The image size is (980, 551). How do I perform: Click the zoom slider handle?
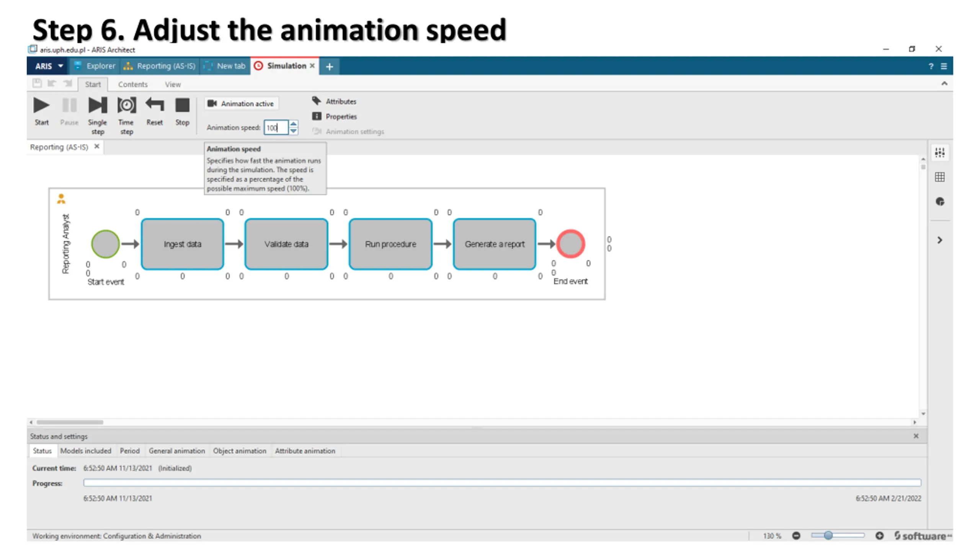828,536
